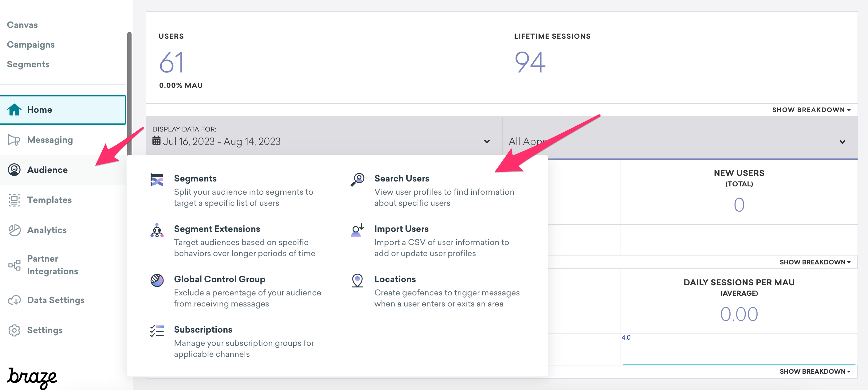This screenshot has width=868, height=390.
Task: Click the Search Users magnifier icon
Action: pos(357,180)
